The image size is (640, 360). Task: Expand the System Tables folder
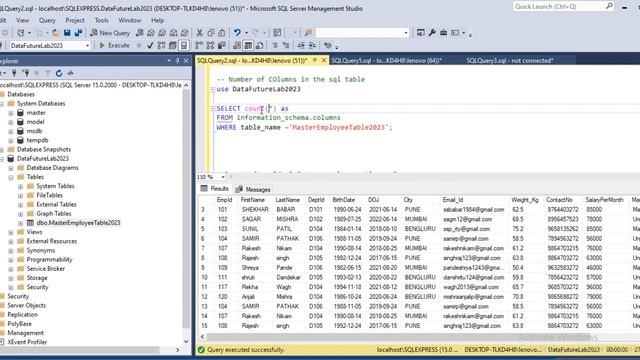20,186
